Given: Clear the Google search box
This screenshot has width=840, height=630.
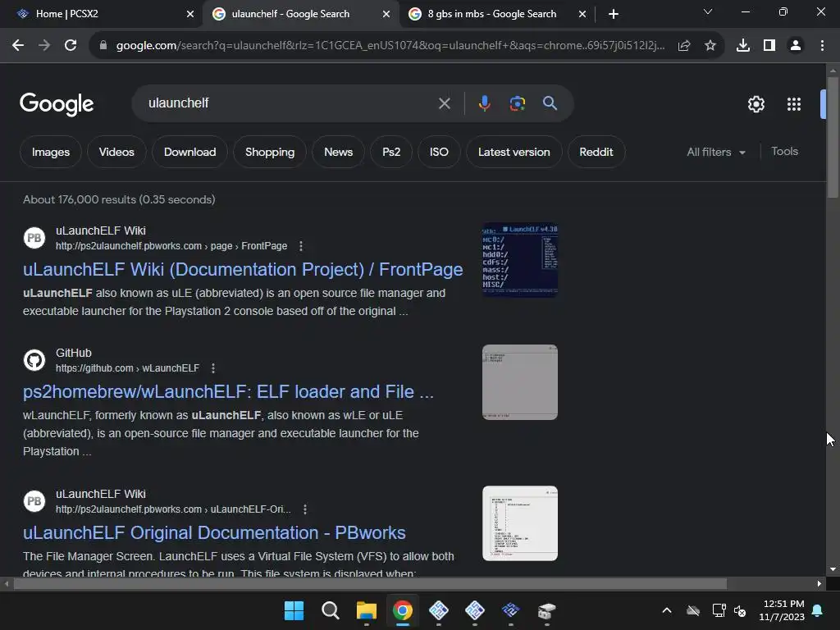Looking at the screenshot, I should pos(445,103).
